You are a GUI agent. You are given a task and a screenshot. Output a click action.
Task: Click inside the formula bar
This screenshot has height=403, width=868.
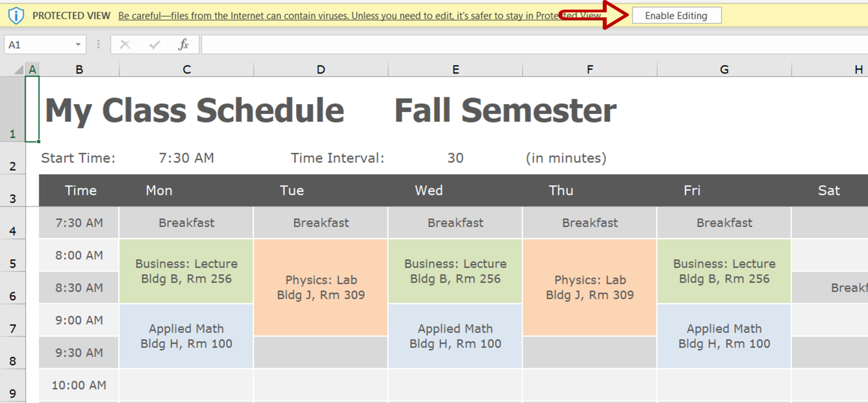[381, 44]
